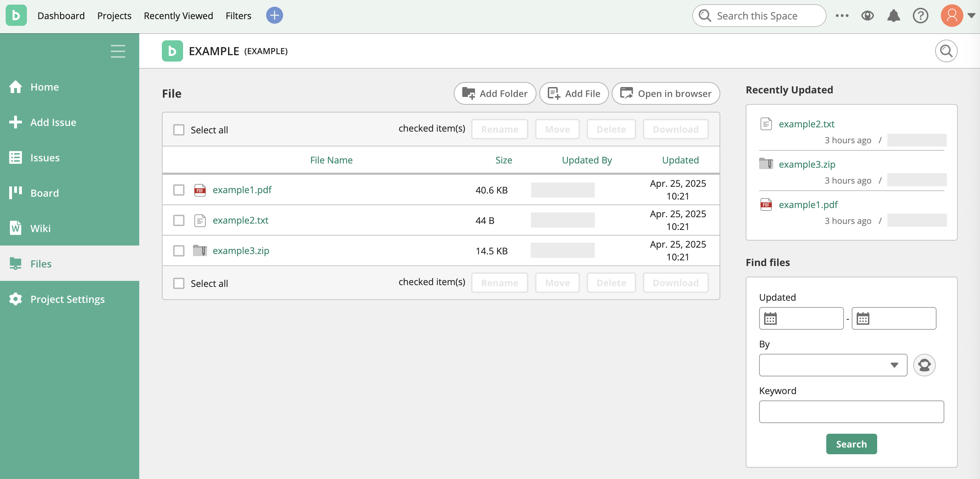Open Projects from top navigation
Image resolution: width=980 pixels, height=479 pixels.
click(x=114, y=16)
